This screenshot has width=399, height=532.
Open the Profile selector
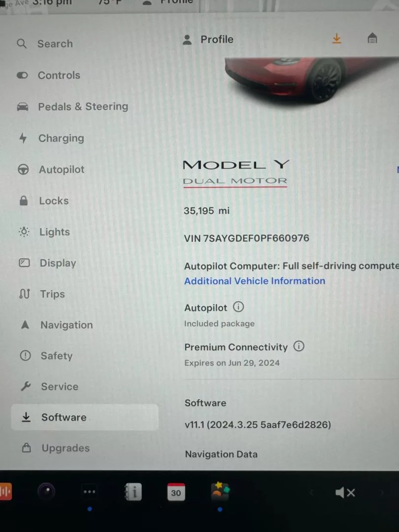tap(208, 39)
